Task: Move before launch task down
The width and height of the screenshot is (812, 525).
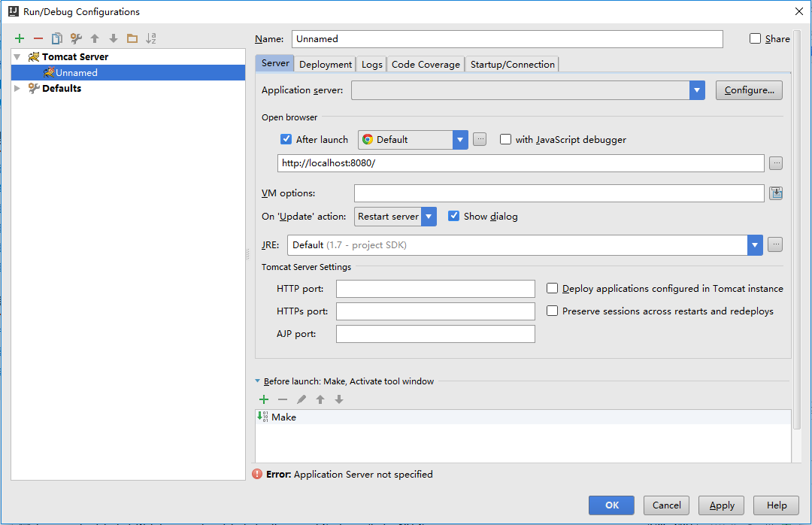Action: (x=339, y=399)
